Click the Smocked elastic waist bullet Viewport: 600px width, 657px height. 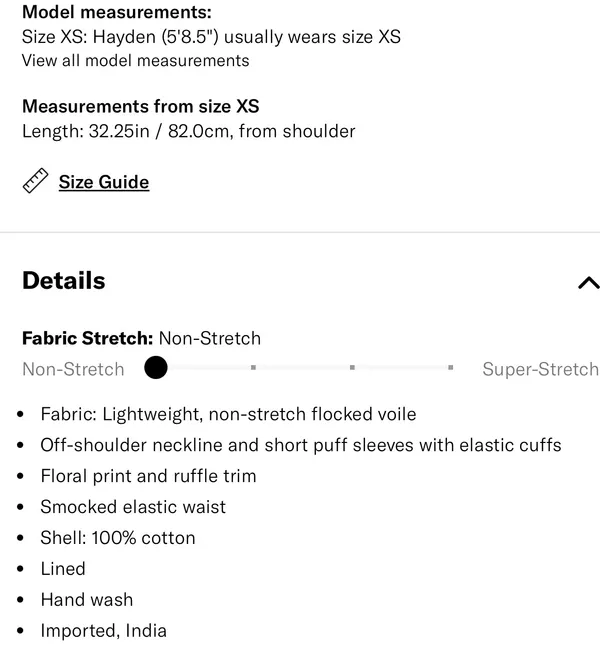coord(133,507)
